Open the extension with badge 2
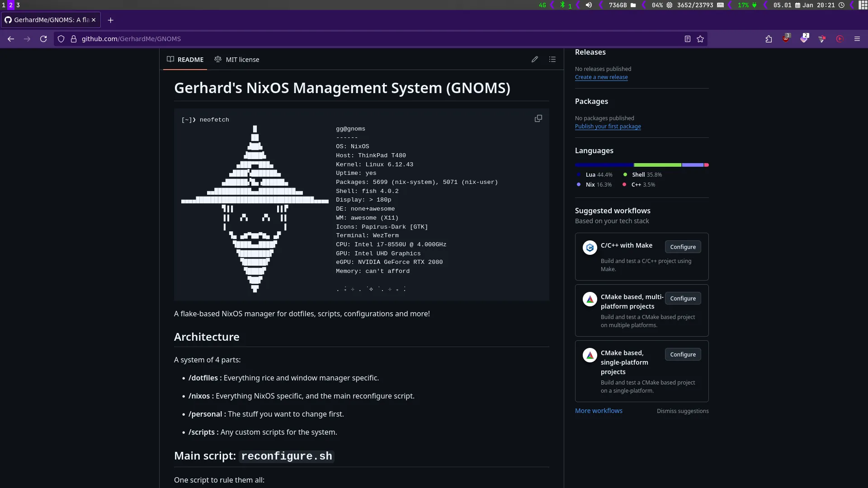Screen dimensions: 868x488 pyautogui.click(x=804, y=38)
